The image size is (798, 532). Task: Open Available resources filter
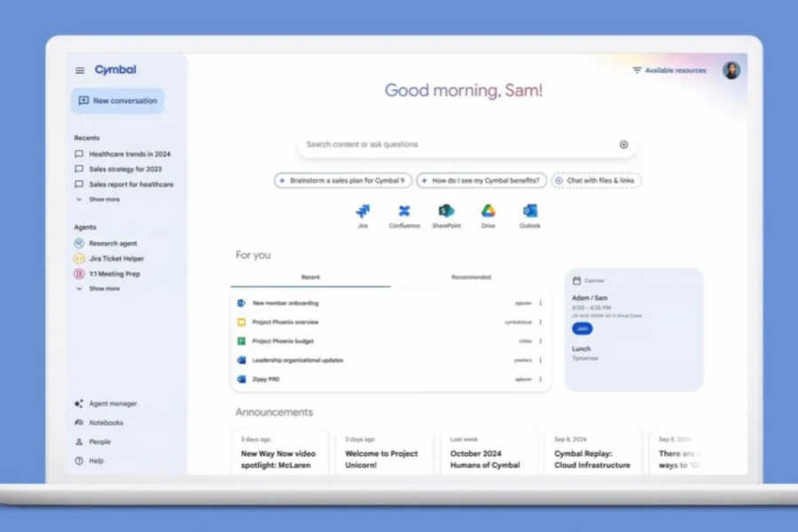click(669, 70)
